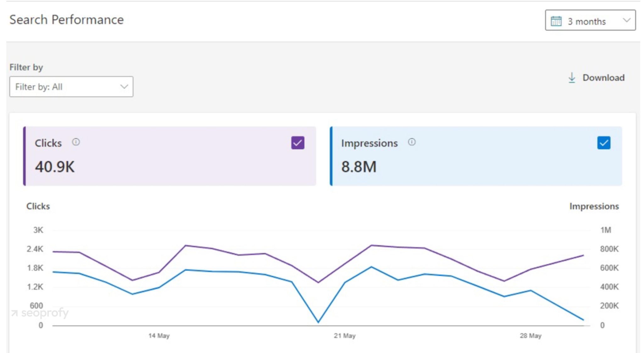Screen dimensions: 644x353
Task: Click the Impressions axis title on the right
Action: click(x=594, y=206)
